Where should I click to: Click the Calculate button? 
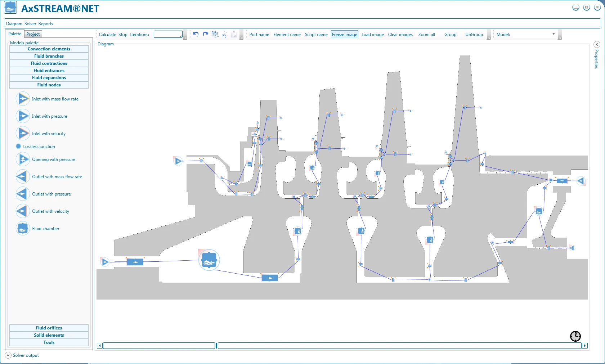tap(108, 35)
